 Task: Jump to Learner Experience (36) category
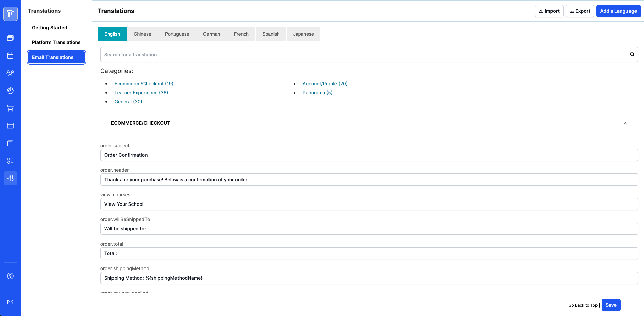click(x=141, y=93)
